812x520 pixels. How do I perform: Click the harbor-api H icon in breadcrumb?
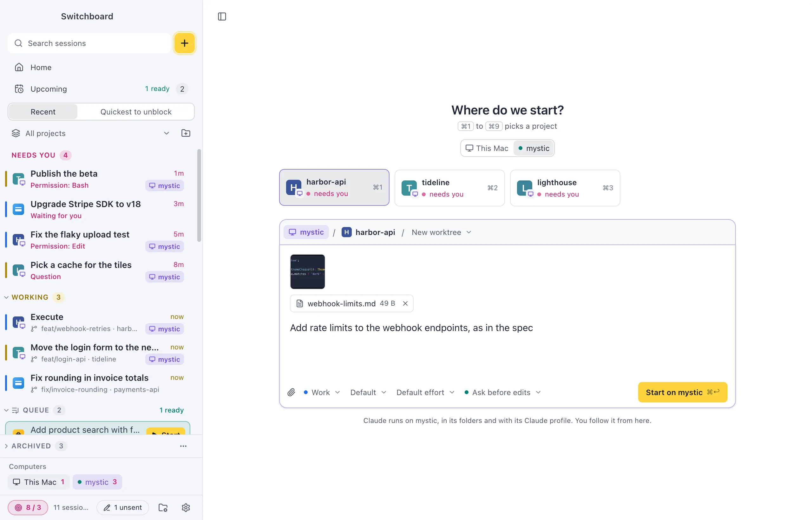[347, 232]
